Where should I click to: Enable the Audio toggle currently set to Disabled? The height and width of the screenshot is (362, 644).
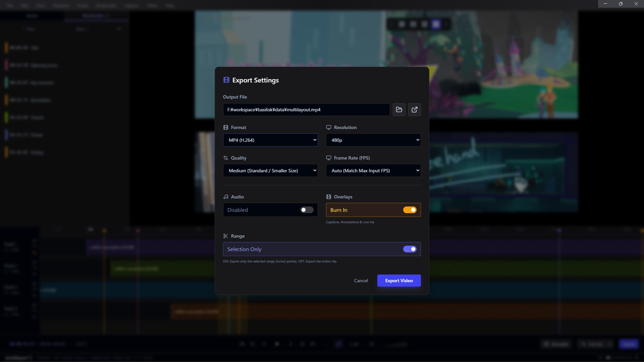[x=306, y=210]
